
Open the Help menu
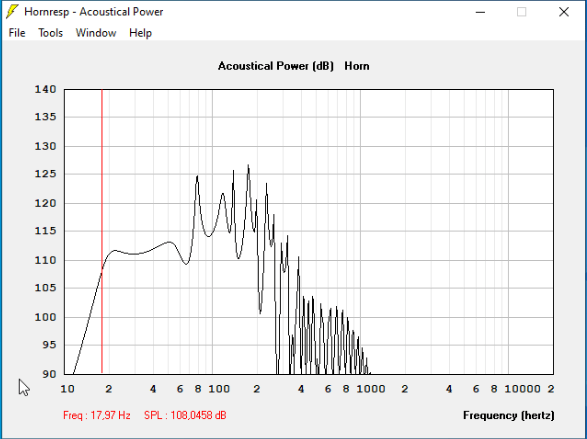(140, 33)
